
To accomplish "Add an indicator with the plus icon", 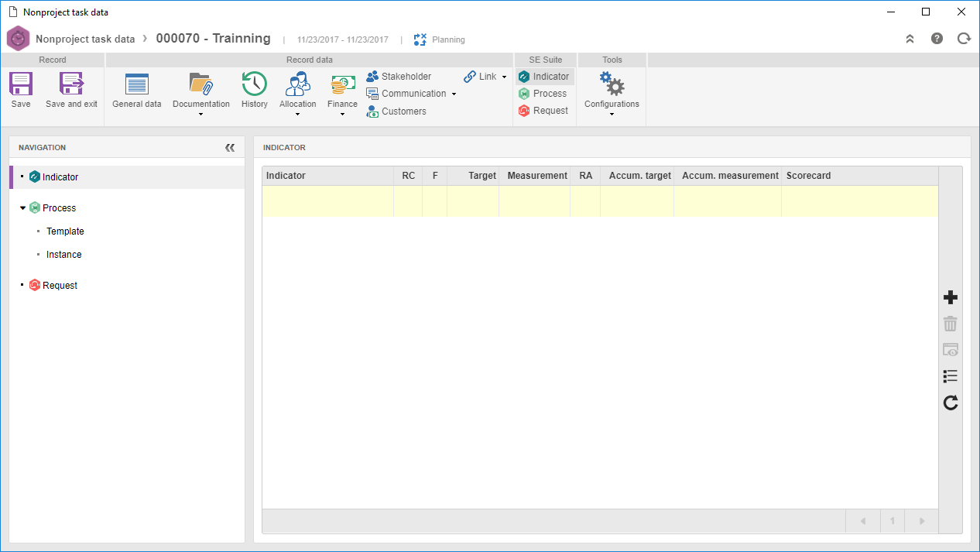I will coord(951,298).
